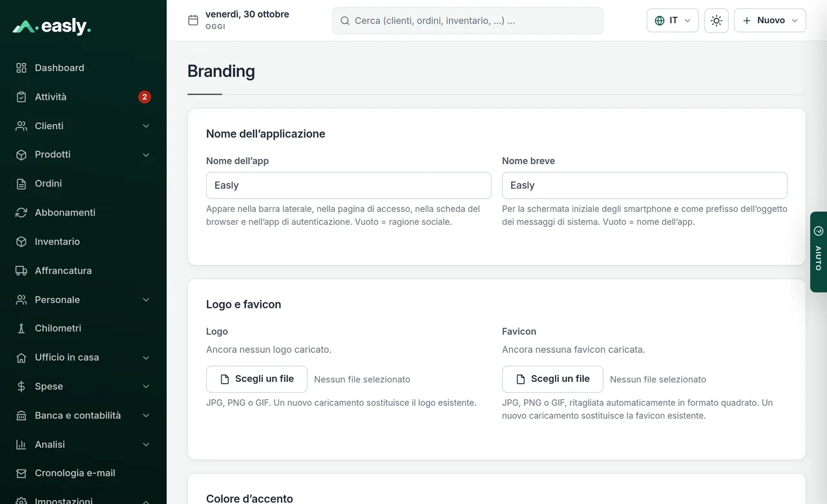Image resolution: width=827 pixels, height=504 pixels.
Task: Click the Chilometri road marker icon
Action: [x=21, y=328]
